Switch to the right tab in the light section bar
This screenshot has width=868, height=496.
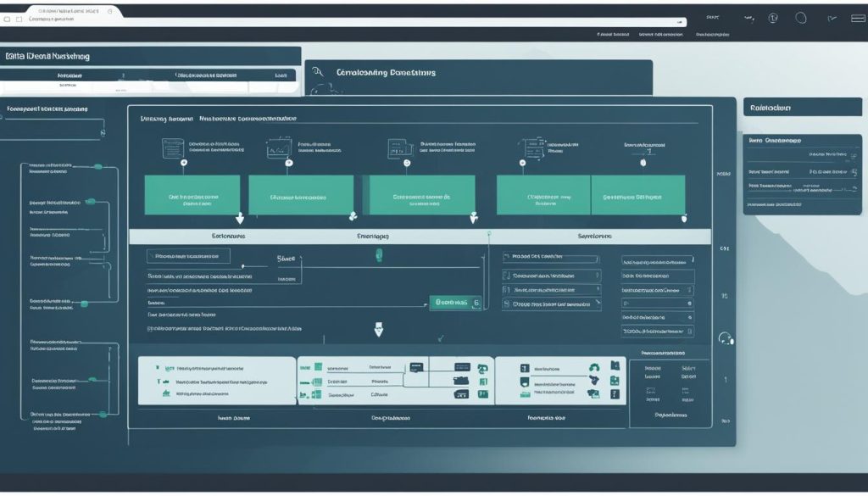coord(594,237)
